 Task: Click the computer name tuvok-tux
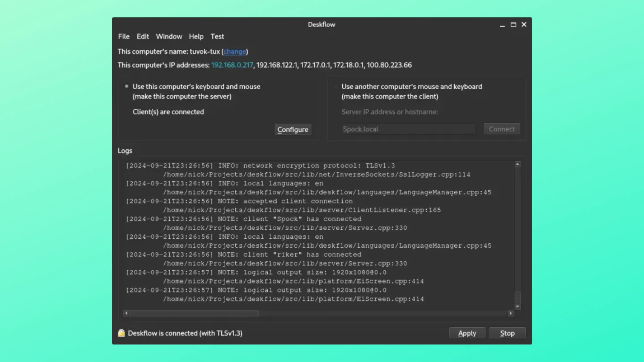click(x=205, y=51)
